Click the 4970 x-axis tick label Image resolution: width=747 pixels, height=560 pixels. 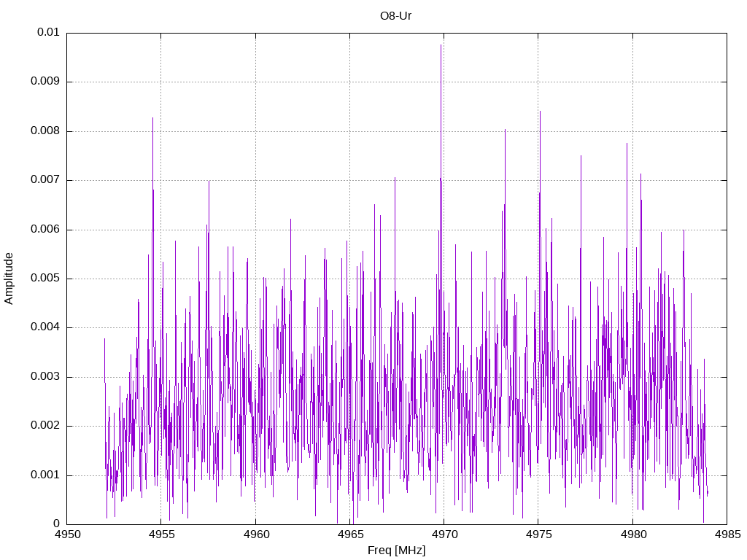[x=444, y=534]
